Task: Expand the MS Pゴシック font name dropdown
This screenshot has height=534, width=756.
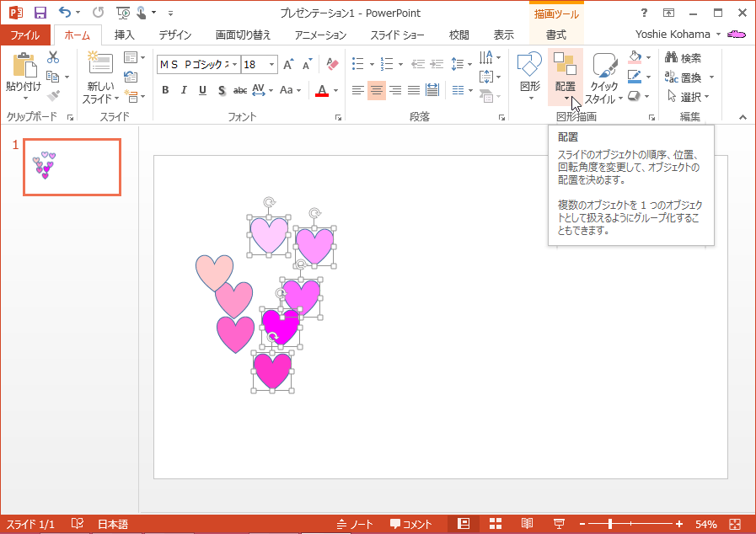Action: [233, 64]
